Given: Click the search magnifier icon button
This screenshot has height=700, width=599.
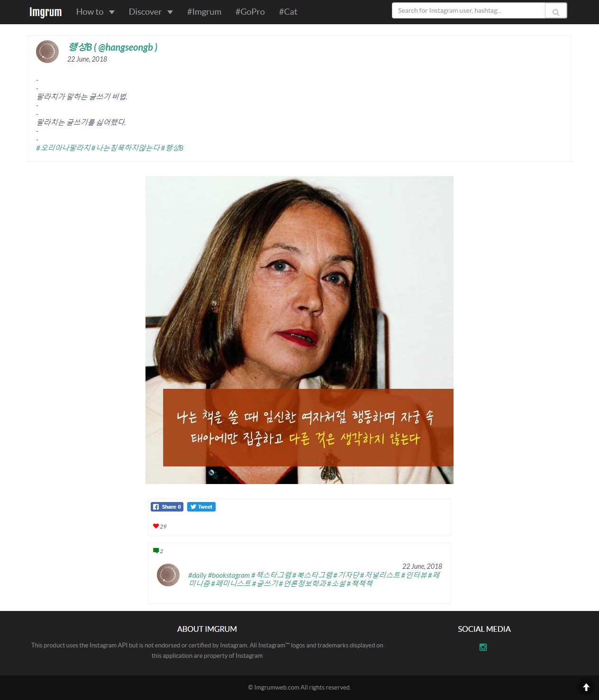Looking at the screenshot, I should (x=556, y=11).
